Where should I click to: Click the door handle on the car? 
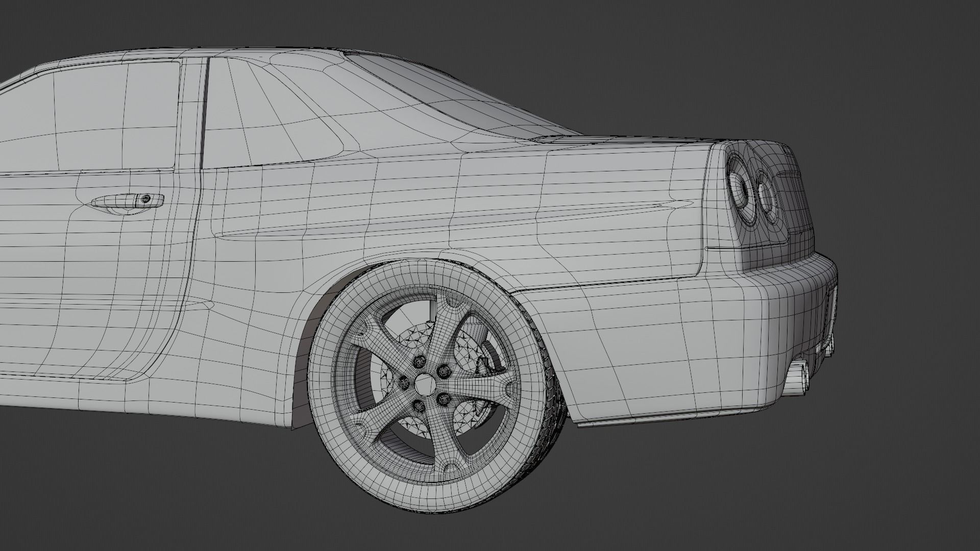[128, 201]
